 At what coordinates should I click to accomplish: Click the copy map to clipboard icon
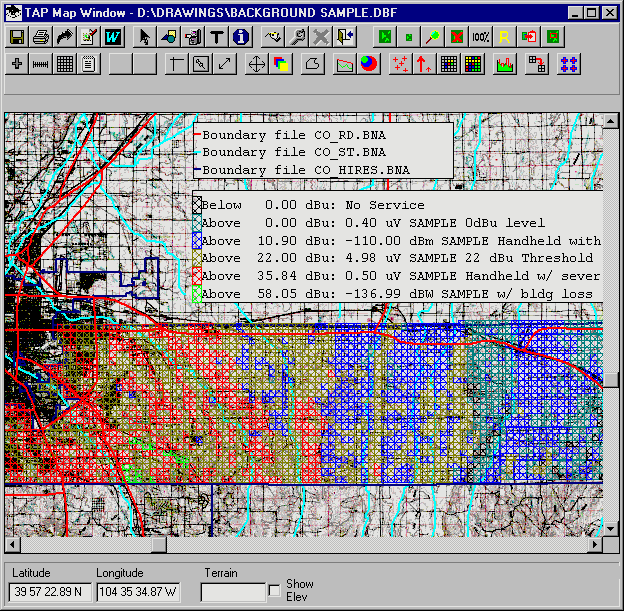click(528, 37)
